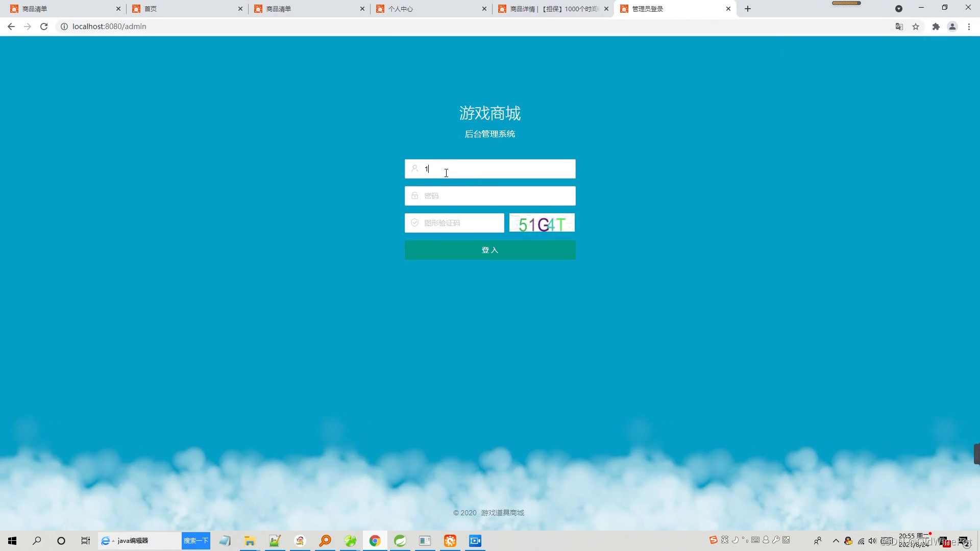Click the 图形验证码 input field
Viewport: 980px width, 551px height.
(454, 223)
